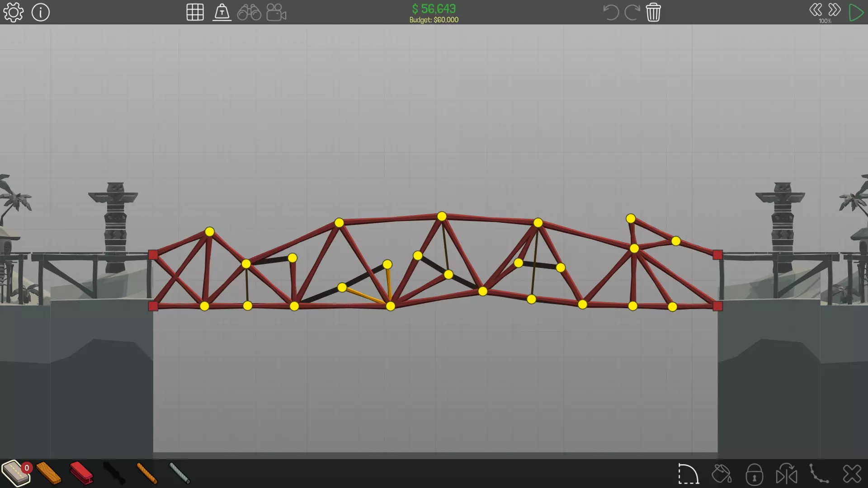
Task: Click the level info icon
Action: (40, 12)
